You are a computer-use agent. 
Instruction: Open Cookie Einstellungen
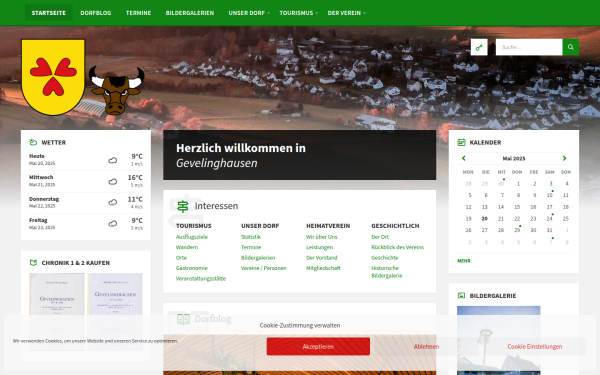[x=535, y=346]
